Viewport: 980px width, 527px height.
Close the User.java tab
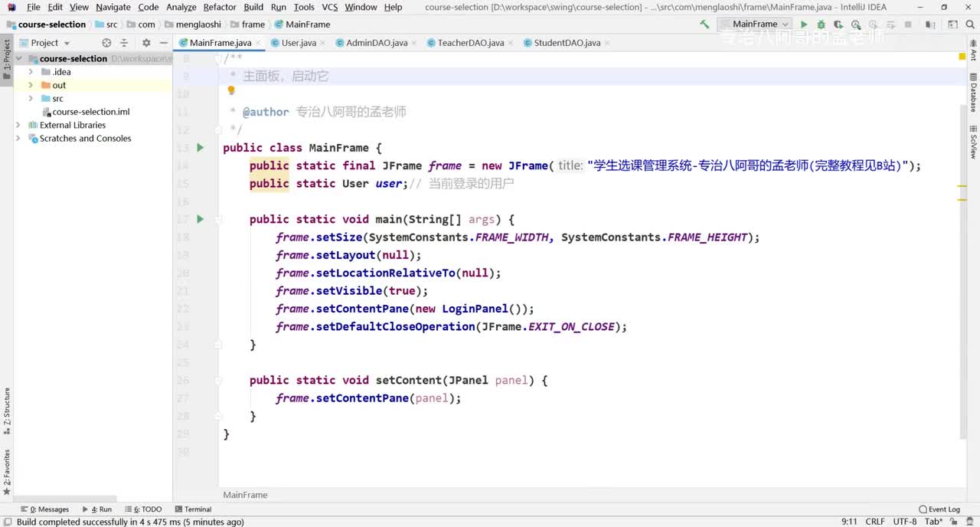[x=323, y=43]
